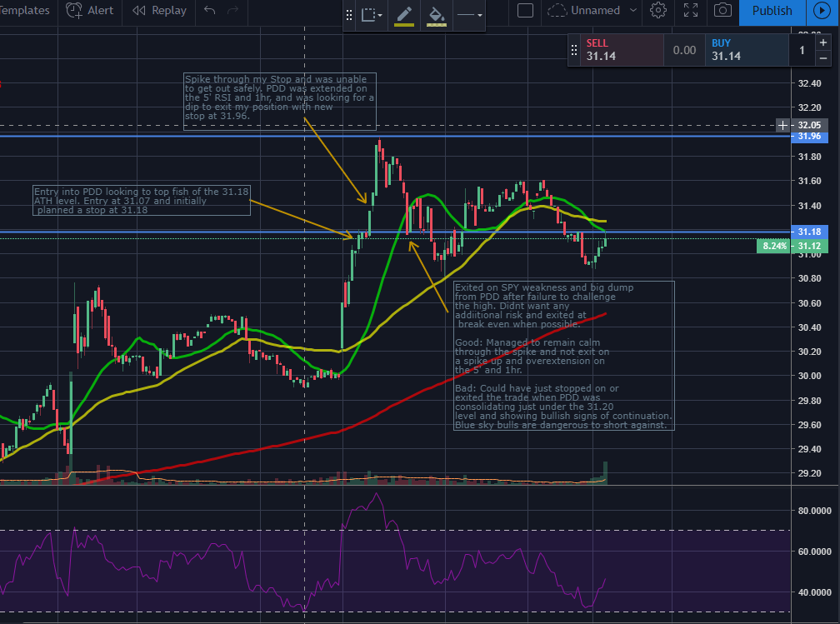The image size is (840, 624).
Task: Click the 32.40 price scale label
Action: click(x=809, y=83)
